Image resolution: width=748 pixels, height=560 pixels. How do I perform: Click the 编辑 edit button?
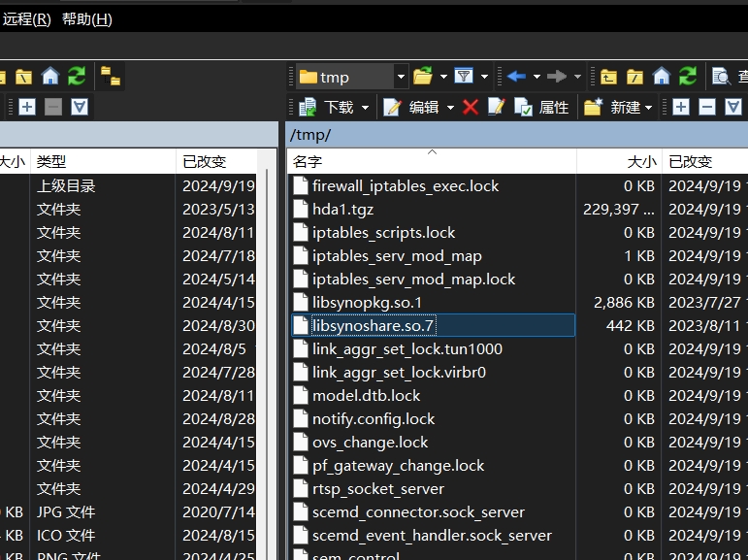411,107
